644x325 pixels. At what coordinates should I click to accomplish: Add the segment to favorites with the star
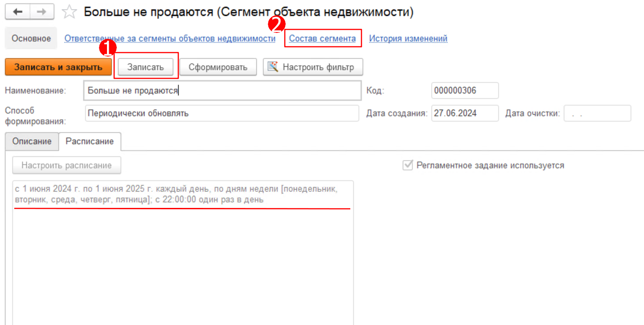(x=69, y=12)
